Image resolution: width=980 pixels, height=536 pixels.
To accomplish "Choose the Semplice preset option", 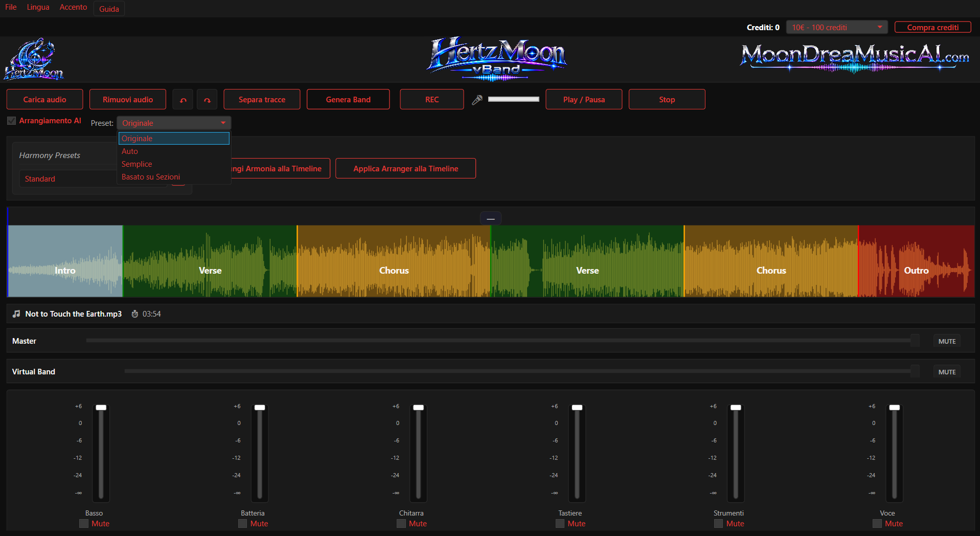I will coord(174,164).
